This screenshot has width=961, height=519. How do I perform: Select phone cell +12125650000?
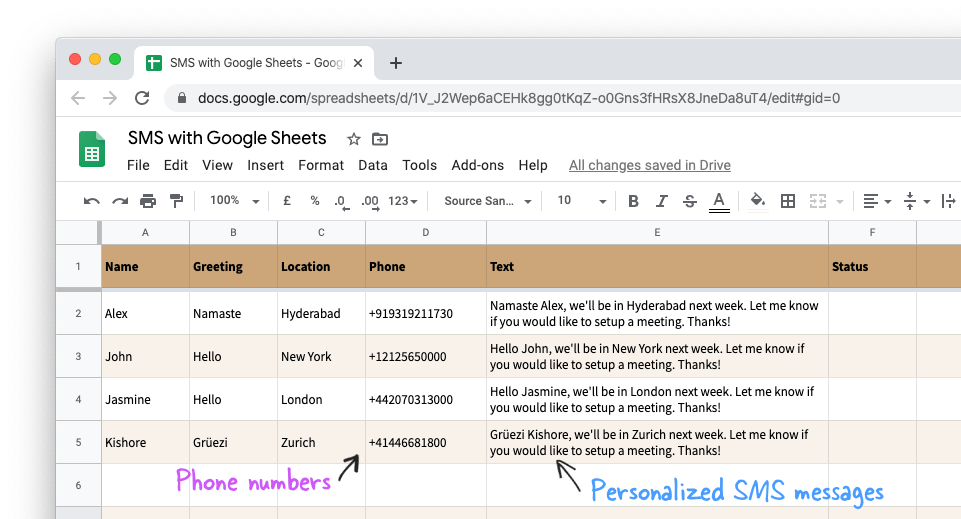(x=426, y=356)
